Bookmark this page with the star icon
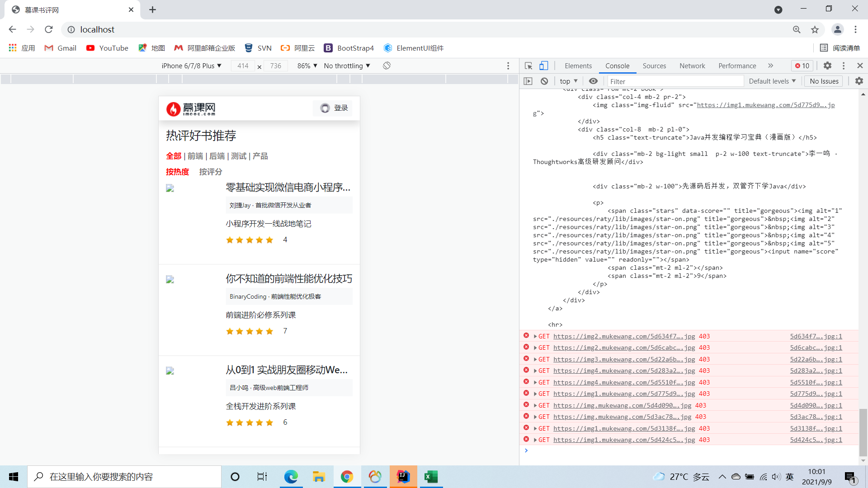 (815, 29)
